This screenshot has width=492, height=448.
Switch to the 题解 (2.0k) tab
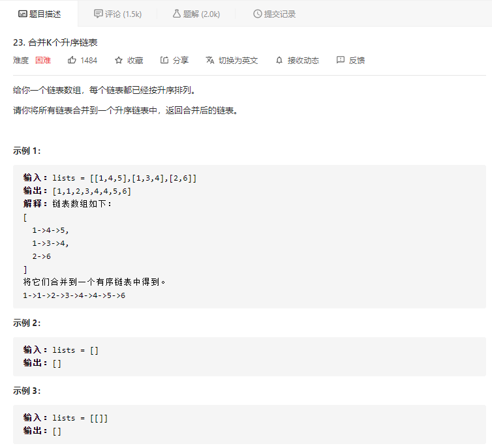coord(196,14)
